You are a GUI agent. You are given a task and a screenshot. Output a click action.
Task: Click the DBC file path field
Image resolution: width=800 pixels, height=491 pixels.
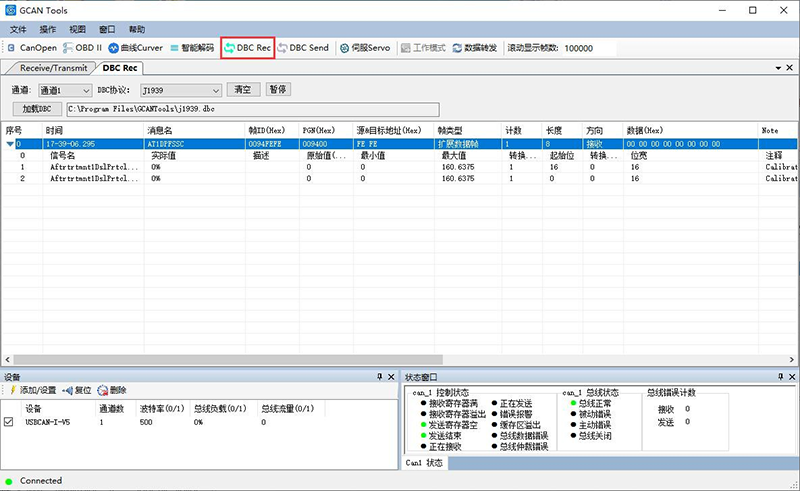pyautogui.click(x=252, y=108)
